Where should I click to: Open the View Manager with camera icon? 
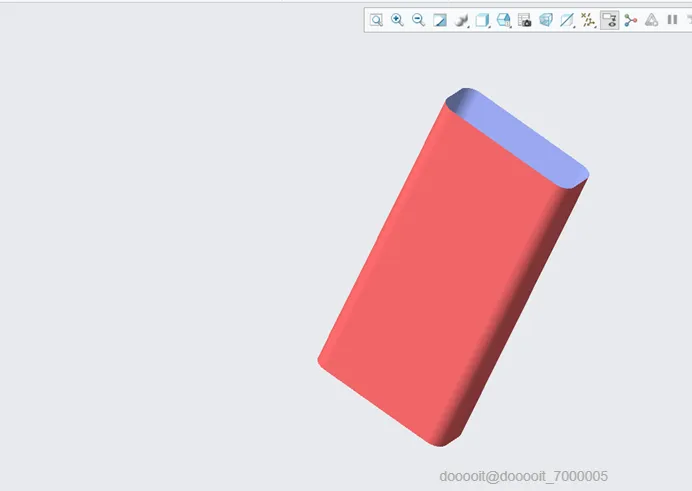pos(524,20)
